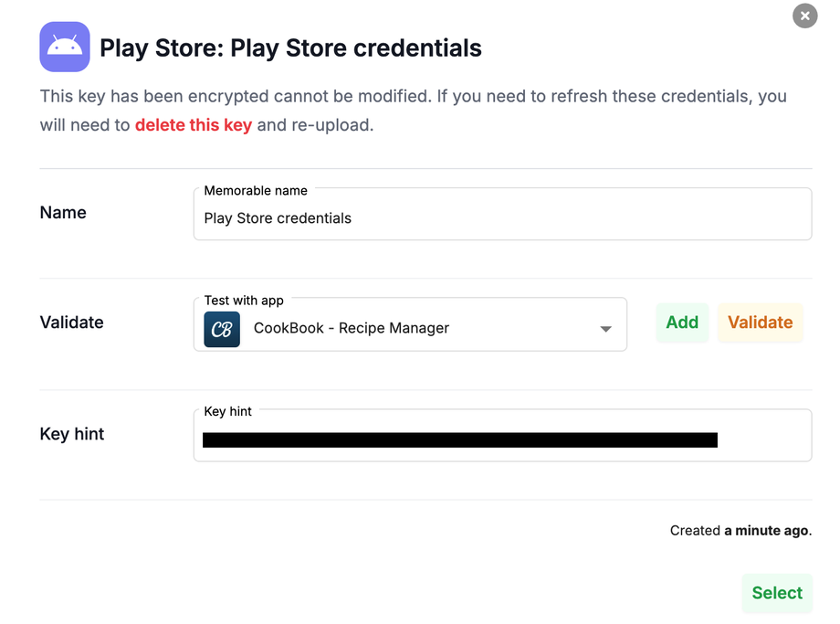Image resolution: width=840 pixels, height=624 pixels.
Task: Expand the Test with app dropdown arrow
Action: tap(605, 329)
